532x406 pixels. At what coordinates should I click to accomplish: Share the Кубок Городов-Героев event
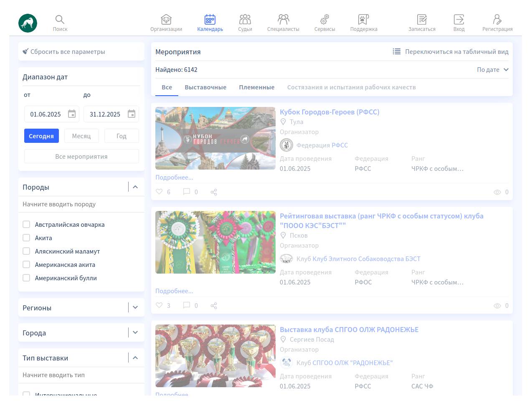pos(214,192)
